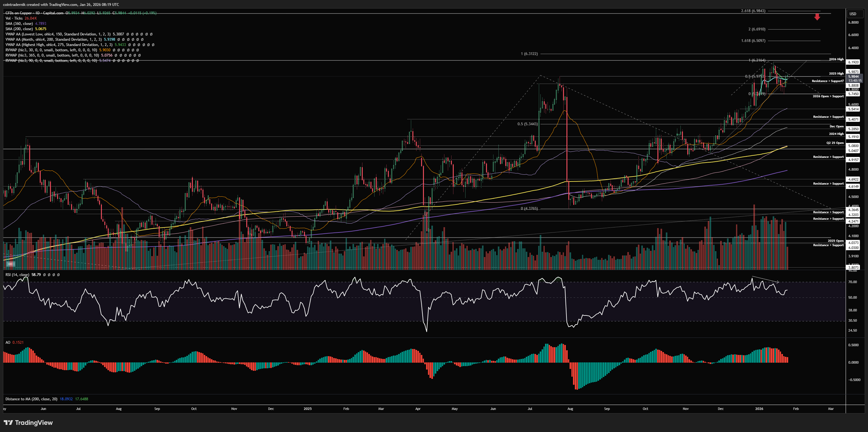This screenshot has width=868, height=432.
Task: Click the 2026 High level label
Action: point(836,59)
